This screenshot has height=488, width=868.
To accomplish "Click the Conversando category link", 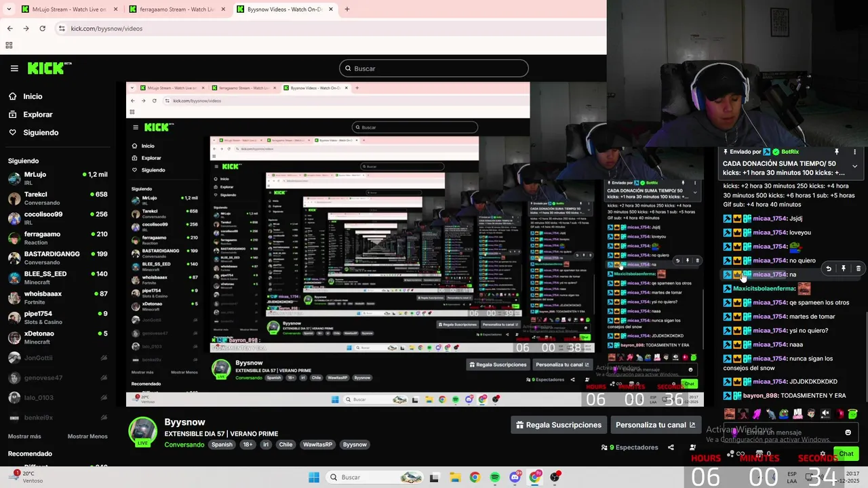I will pyautogui.click(x=184, y=445).
